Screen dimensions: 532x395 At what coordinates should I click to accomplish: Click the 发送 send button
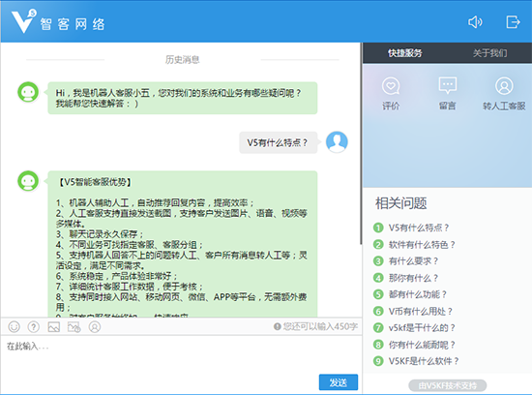(339, 382)
